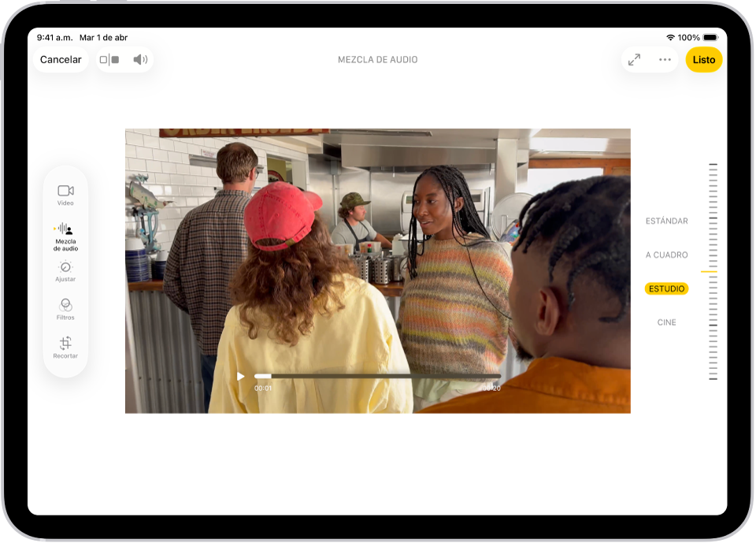Expand the video to fullscreen
Viewport: 756px width, 543px height.
[x=635, y=59]
